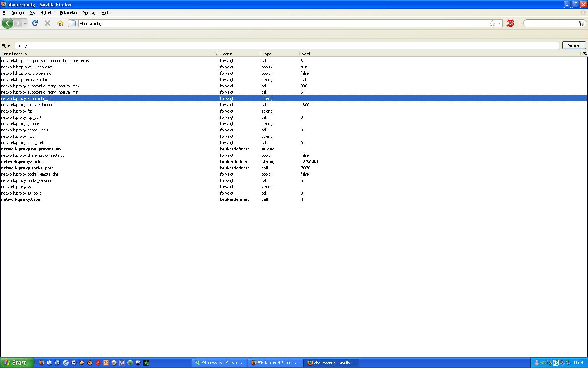Click the Wikipedia search engine icon

(x=581, y=23)
